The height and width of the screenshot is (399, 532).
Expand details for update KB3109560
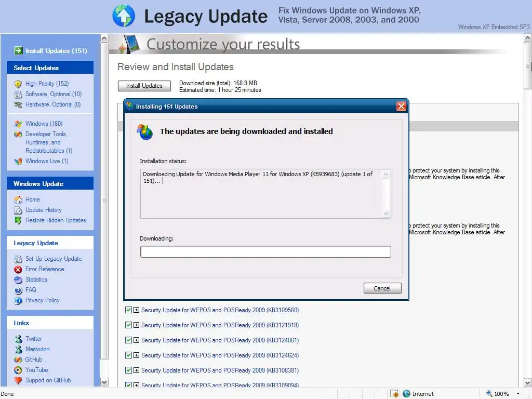pyautogui.click(x=136, y=310)
